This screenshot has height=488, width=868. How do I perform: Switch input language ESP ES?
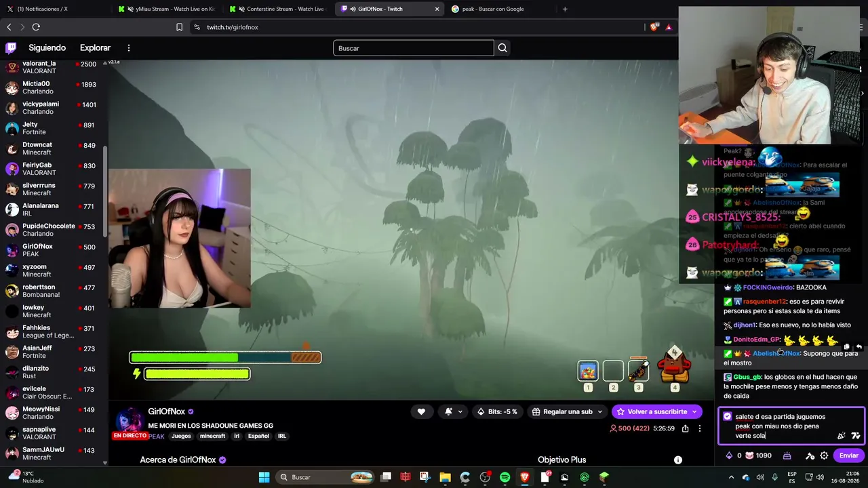(792, 477)
